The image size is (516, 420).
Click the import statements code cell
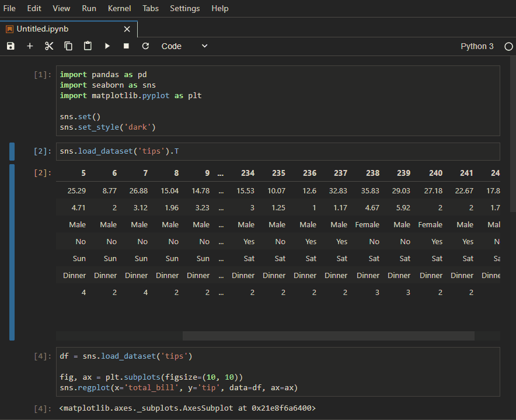click(x=278, y=100)
